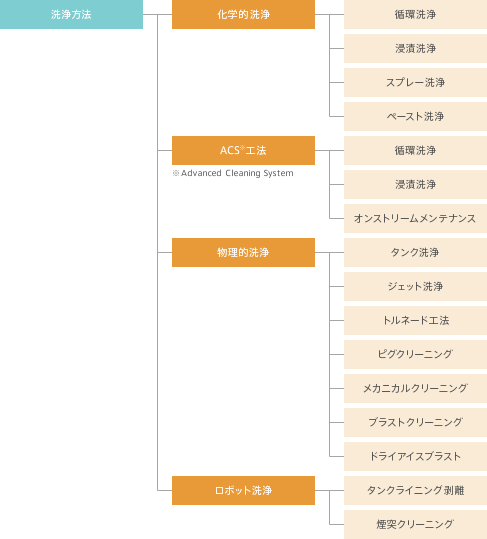This screenshot has height=539, width=487.
Task: Click 循環洗浄 under ACS工法
Action: pos(416,150)
